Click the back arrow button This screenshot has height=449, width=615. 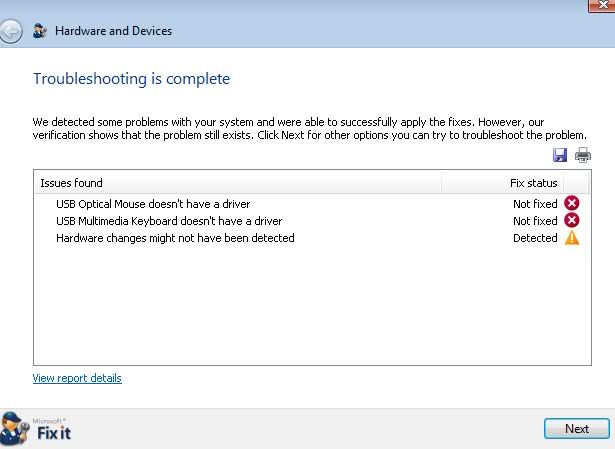[x=11, y=31]
